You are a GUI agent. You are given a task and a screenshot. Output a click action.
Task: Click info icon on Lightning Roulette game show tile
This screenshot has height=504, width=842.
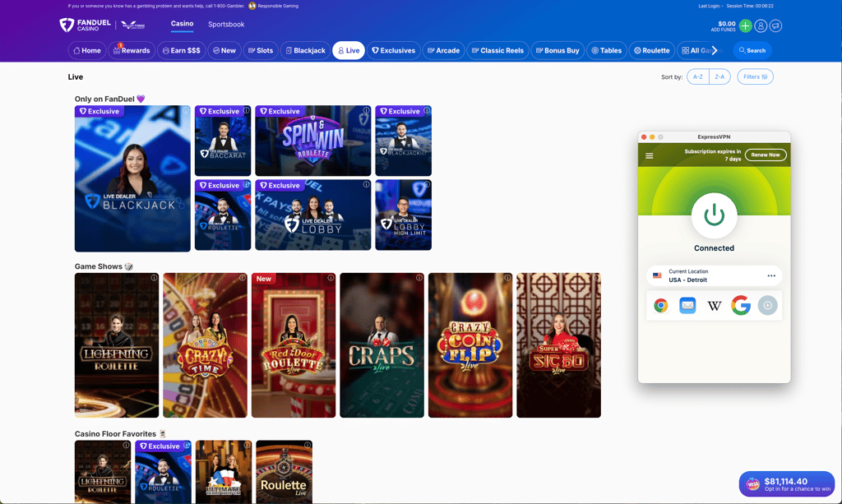154,278
